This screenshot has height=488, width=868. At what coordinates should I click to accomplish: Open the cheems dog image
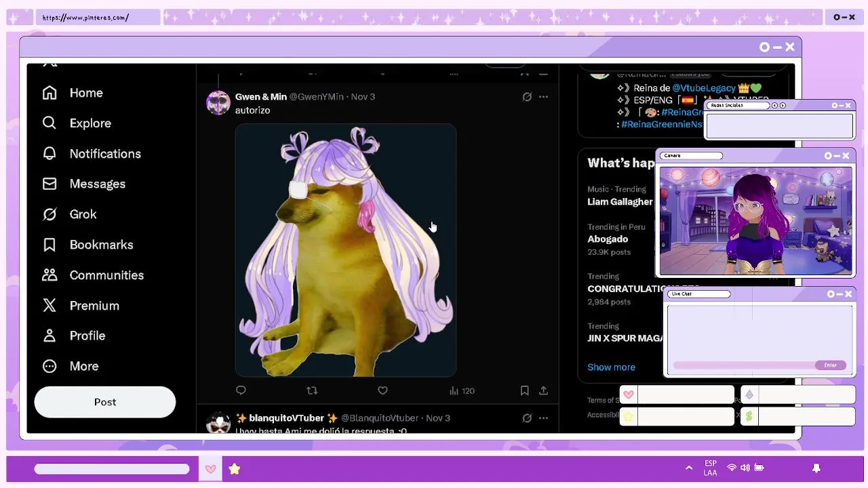[x=346, y=250]
